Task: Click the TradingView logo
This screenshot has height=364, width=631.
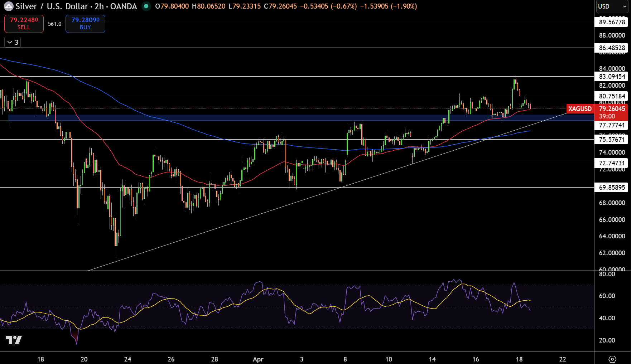Action: coord(14,340)
